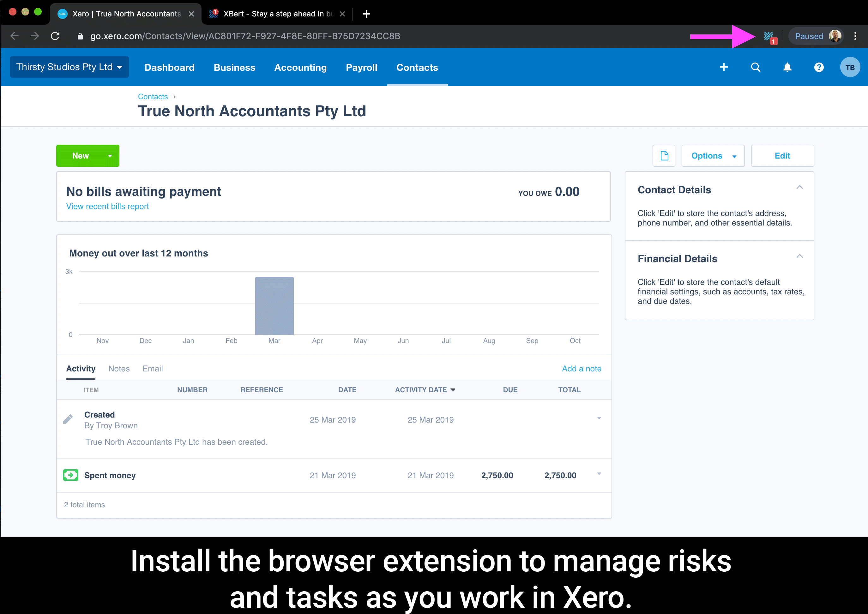Collapse the Contact Details section chevron
This screenshot has width=868, height=614.
799,188
